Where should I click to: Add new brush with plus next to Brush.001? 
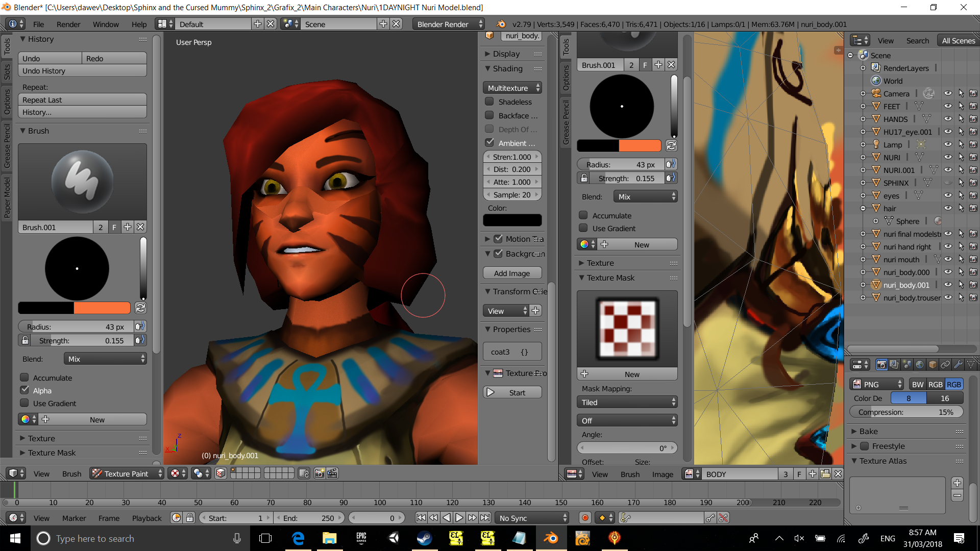[128, 227]
